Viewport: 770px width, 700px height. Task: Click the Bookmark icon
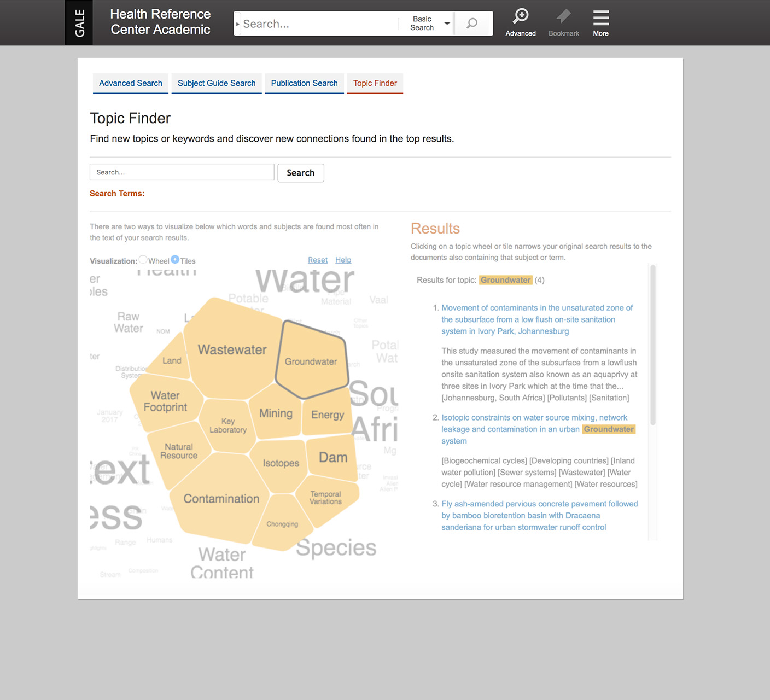click(x=564, y=22)
